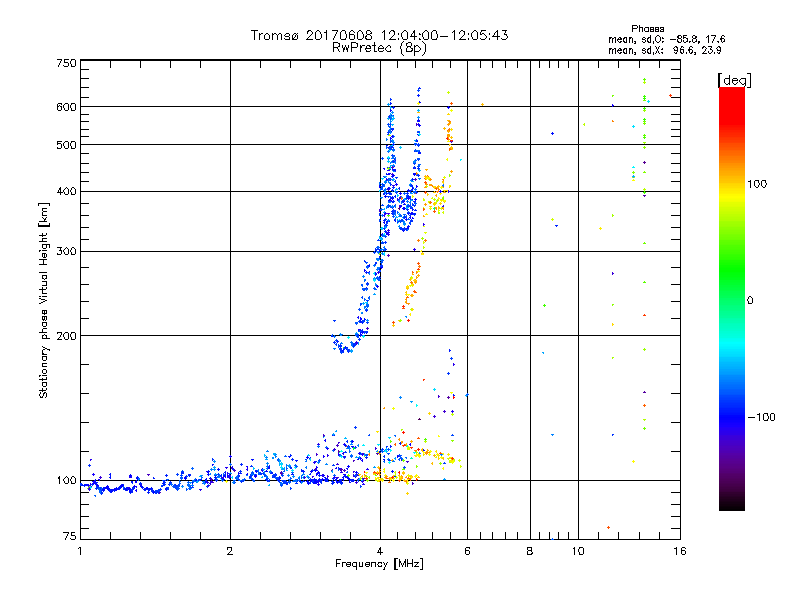Click the colorbar at the 0 mark
The image size is (800, 600).
(x=731, y=300)
